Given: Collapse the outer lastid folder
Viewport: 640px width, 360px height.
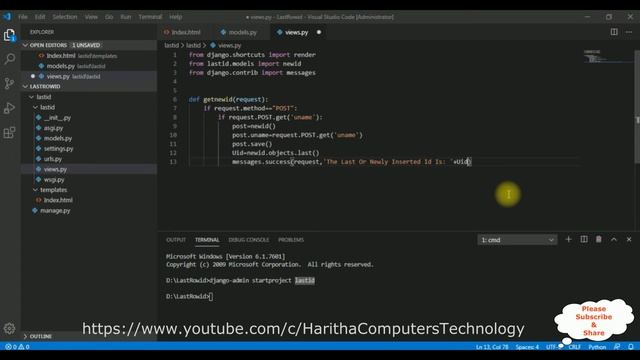Looking at the screenshot, I should (x=31, y=97).
